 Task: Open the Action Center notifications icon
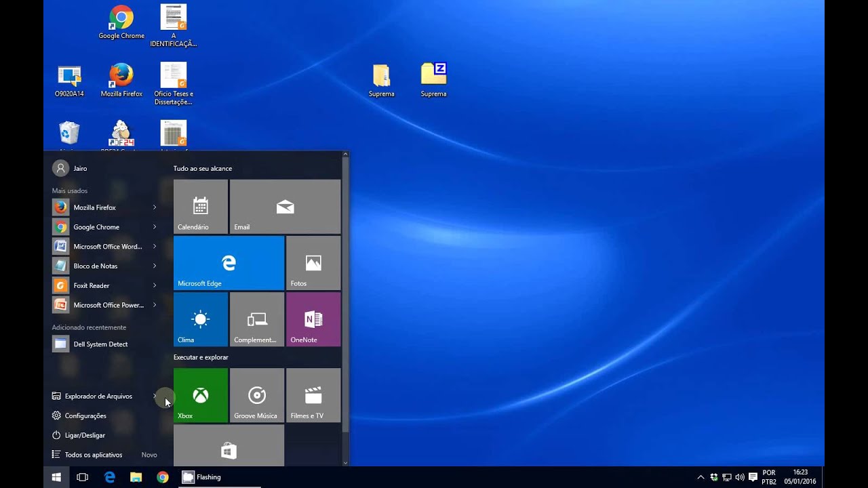pyautogui.click(x=753, y=477)
